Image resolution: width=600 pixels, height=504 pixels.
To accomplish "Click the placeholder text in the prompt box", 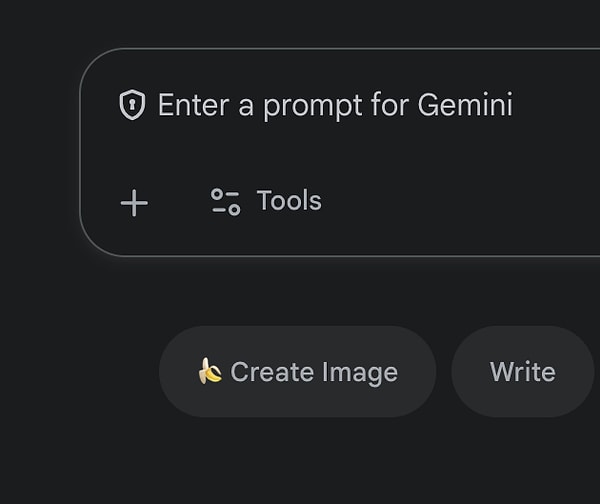I will tap(335, 105).
